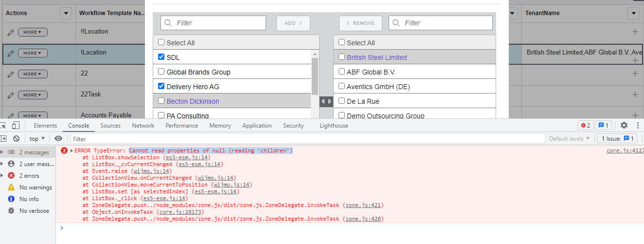Check the Becton Dickinson checkbox
The height and width of the screenshot is (244, 644).
click(161, 101)
